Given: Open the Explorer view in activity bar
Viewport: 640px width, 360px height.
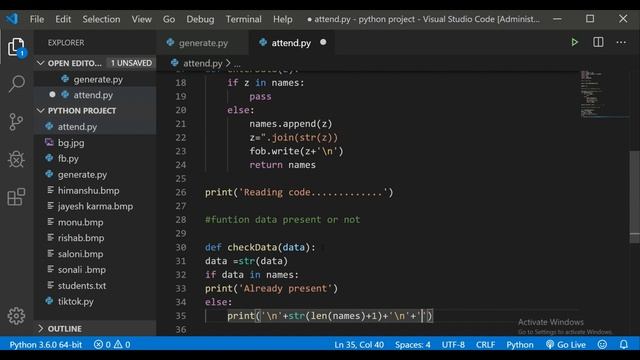Looking at the screenshot, I should 16,47.
